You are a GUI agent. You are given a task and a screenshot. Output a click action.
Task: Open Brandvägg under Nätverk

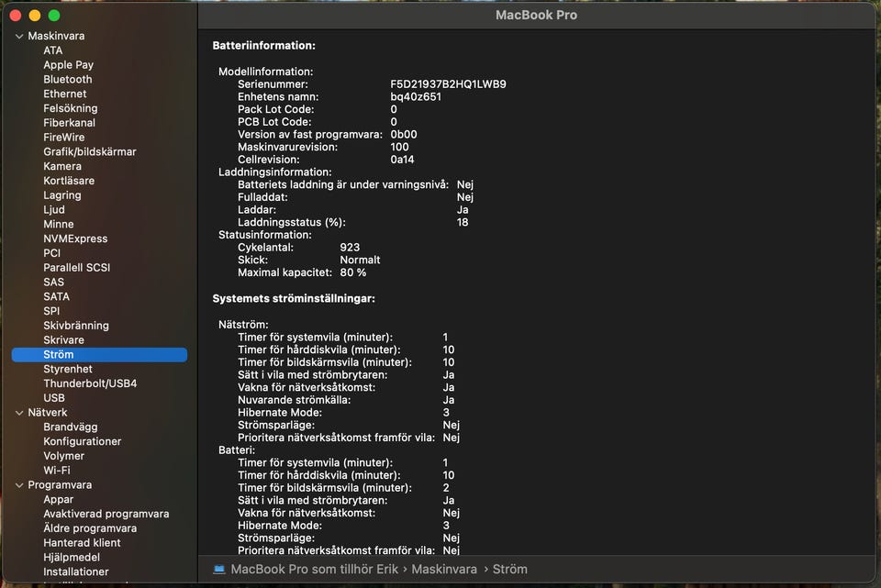point(71,427)
